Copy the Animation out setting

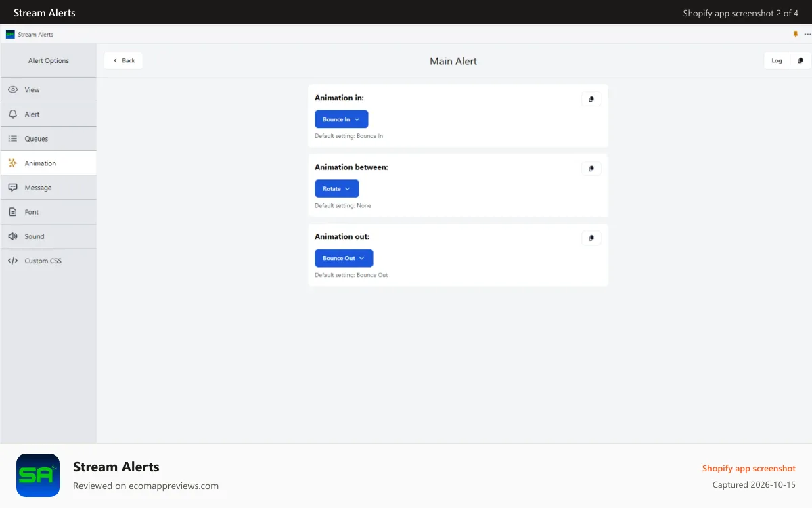click(591, 238)
